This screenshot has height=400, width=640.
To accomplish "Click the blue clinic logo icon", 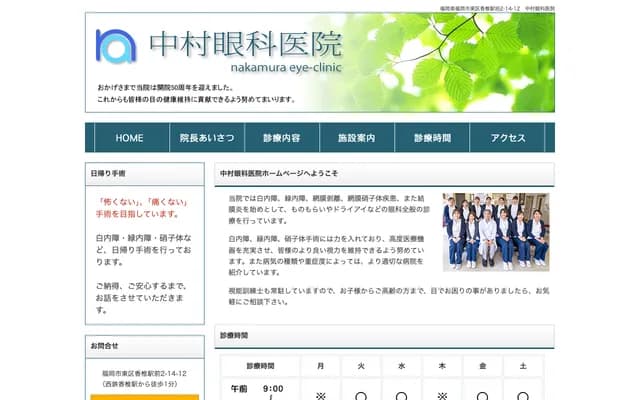I will [116, 46].
